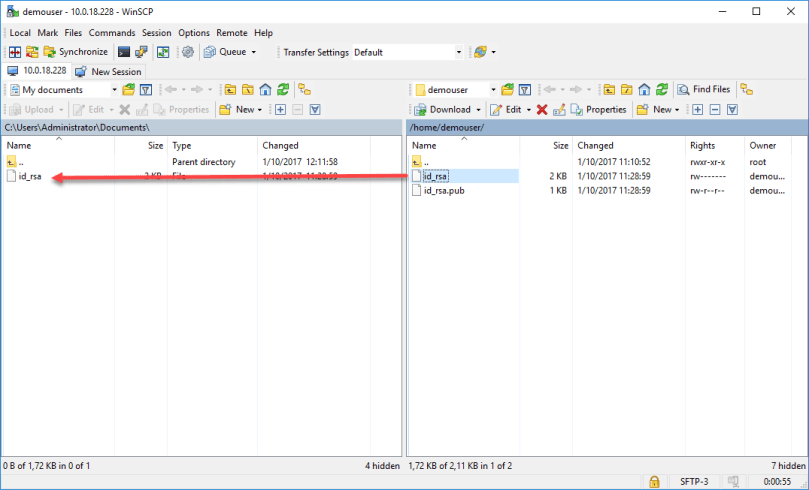Click the Queue button
This screenshot has height=490, width=809.
(225, 52)
